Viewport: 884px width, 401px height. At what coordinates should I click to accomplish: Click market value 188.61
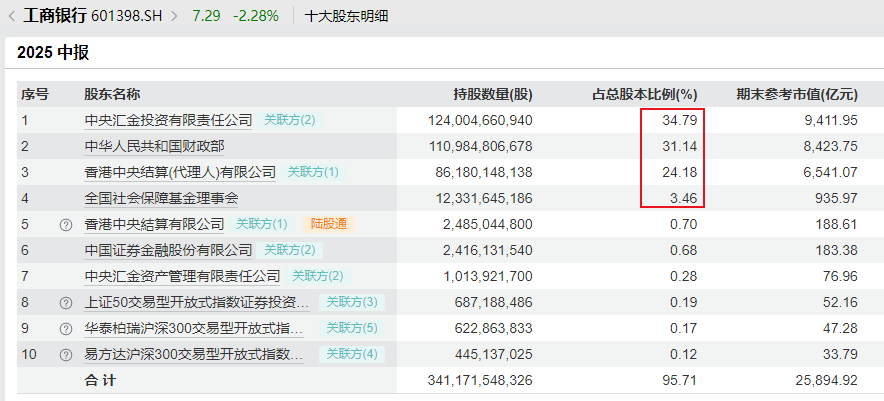pyautogui.click(x=838, y=224)
